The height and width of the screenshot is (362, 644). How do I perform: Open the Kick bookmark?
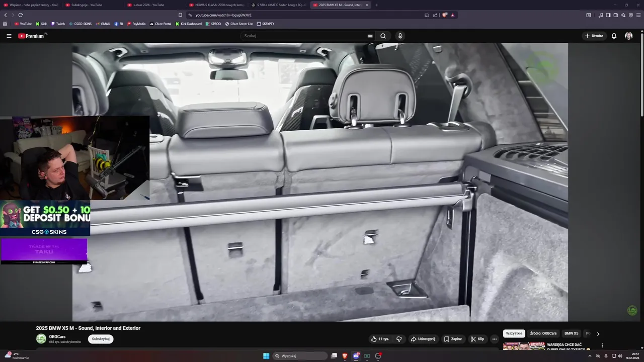[41, 24]
